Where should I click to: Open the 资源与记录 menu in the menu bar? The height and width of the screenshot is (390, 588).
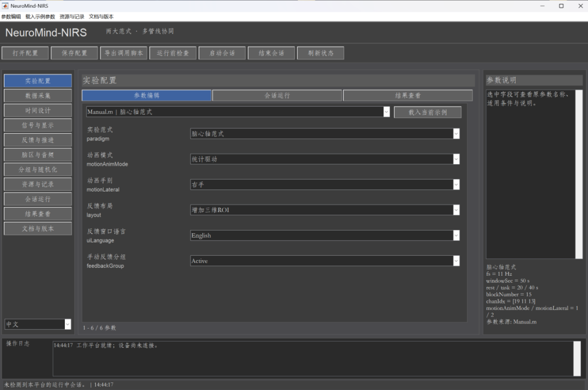72,16
